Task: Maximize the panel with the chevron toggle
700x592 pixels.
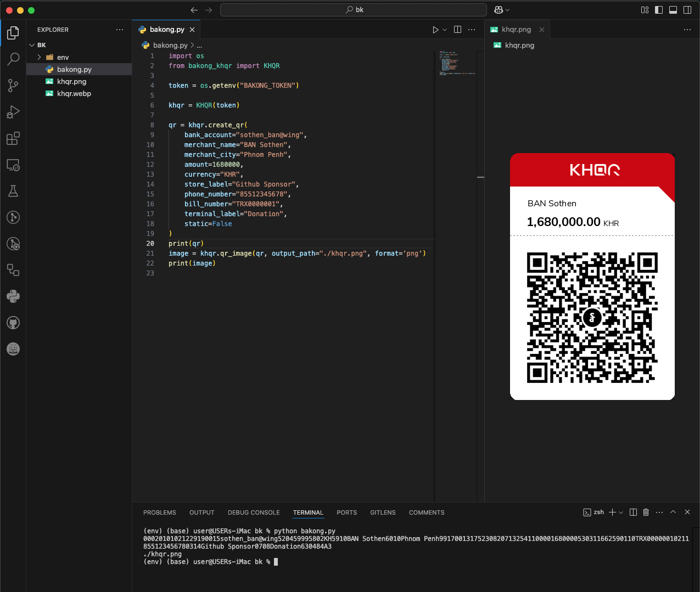Action: pos(673,512)
